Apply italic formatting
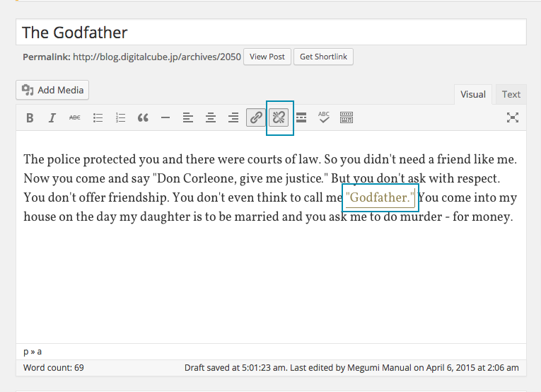This screenshot has height=392, width=541. click(52, 118)
